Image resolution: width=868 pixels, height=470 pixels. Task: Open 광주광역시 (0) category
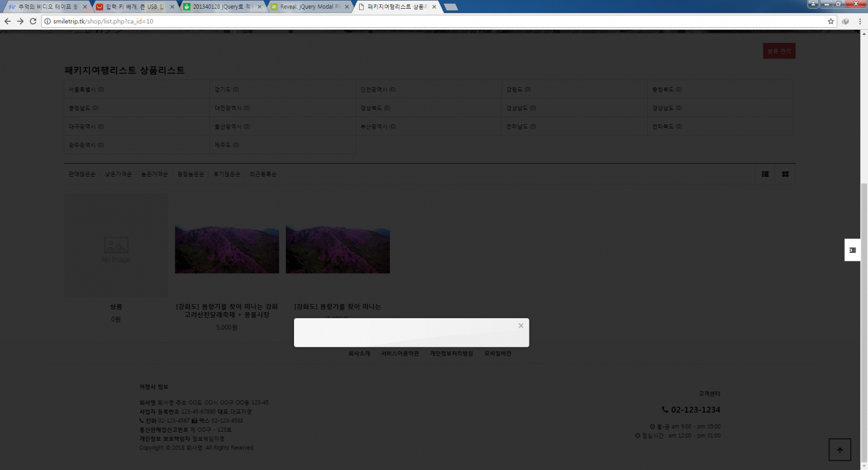(86, 145)
